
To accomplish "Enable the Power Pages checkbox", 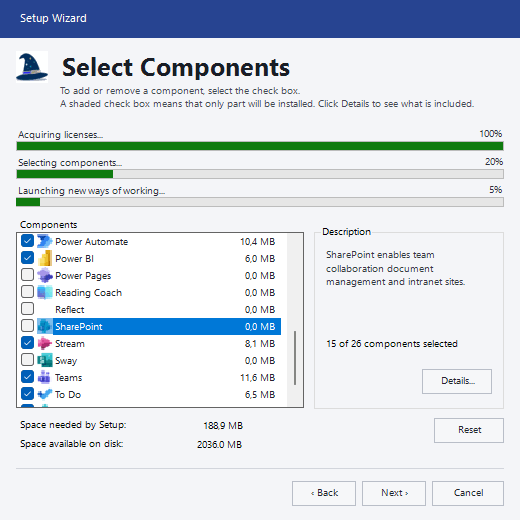I will (x=27, y=275).
